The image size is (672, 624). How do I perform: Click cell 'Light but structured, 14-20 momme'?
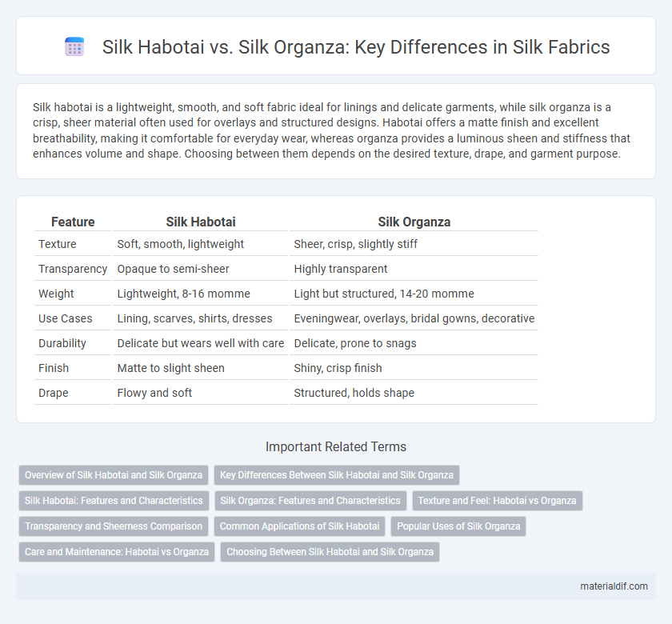click(414, 294)
